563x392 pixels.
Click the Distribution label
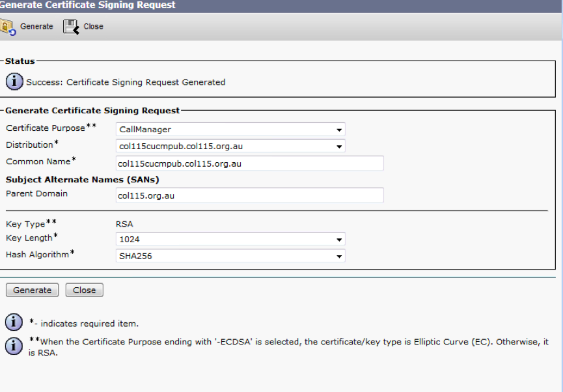point(33,145)
